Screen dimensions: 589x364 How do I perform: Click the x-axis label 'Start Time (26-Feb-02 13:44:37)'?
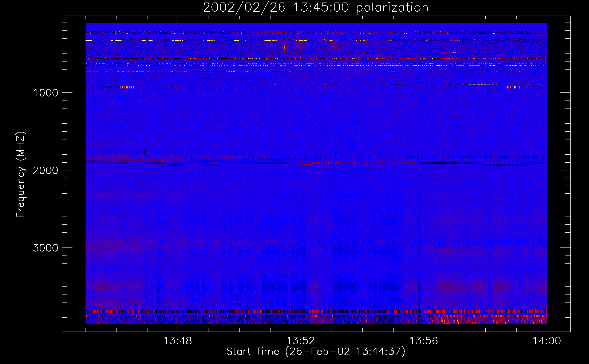tap(316, 352)
